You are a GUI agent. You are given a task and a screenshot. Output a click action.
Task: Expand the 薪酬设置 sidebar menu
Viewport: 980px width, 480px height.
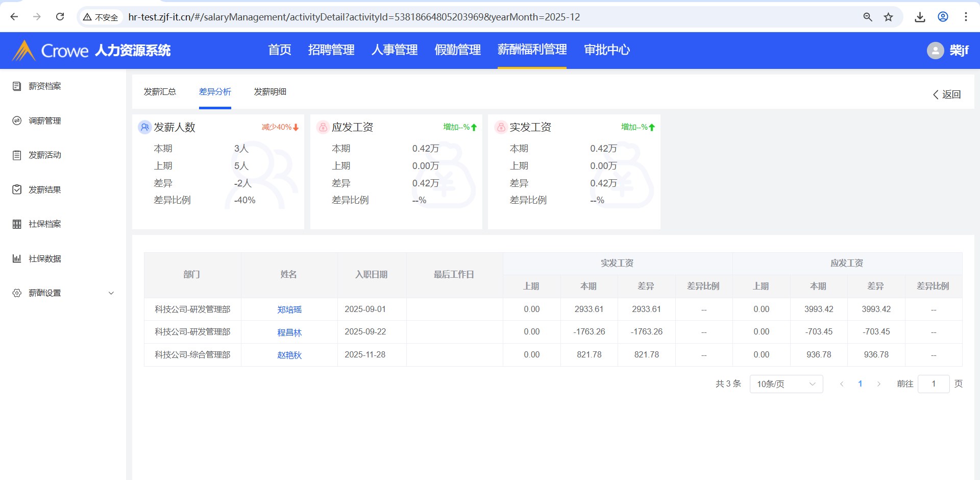pyautogui.click(x=111, y=293)
